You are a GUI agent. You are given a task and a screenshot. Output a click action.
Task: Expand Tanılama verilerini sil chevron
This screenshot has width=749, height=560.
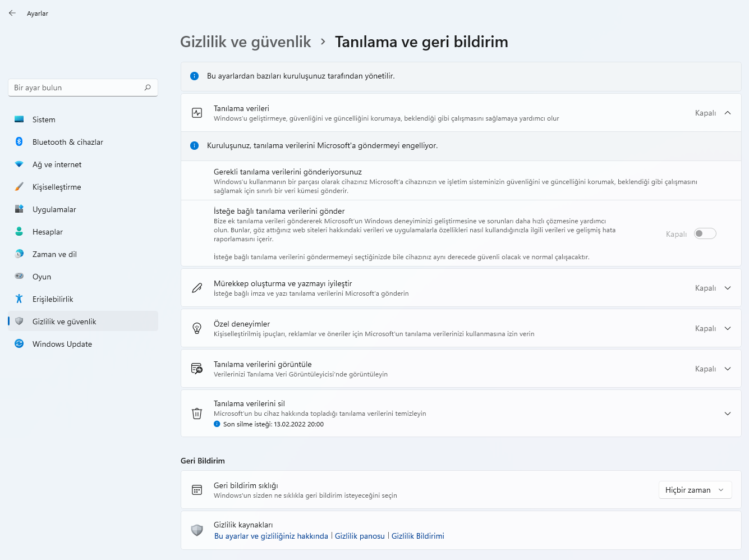[728, 414]
